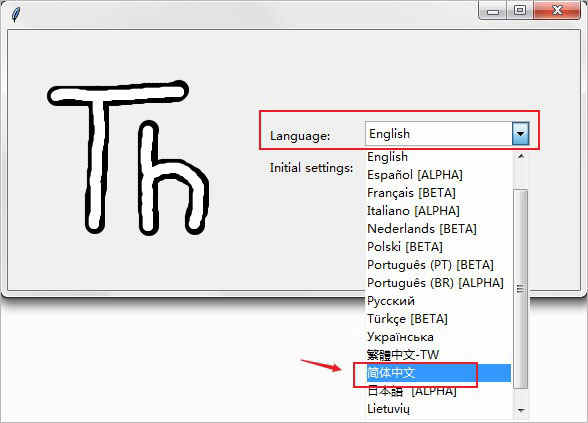Image resolution: width=588 pixels, height=423 pixels.
Task: Select English from the language list
Action: (439, 157)
